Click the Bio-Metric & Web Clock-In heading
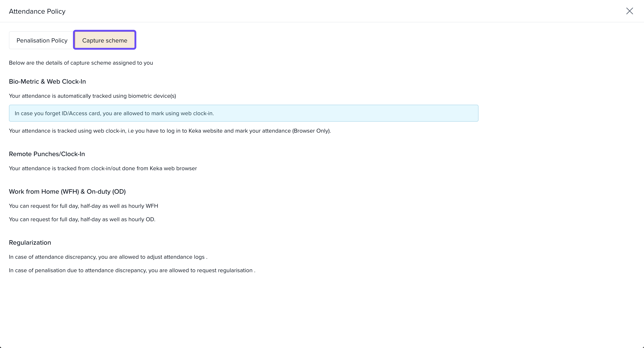The height and width of the screenshot is (348, 644). click(x=47, y=81)
